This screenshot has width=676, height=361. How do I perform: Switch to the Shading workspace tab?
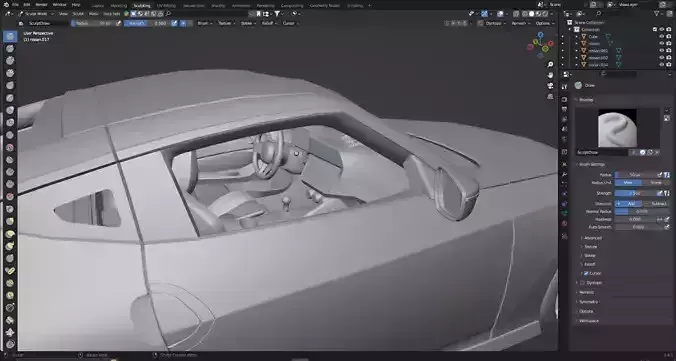click(219, 6)
